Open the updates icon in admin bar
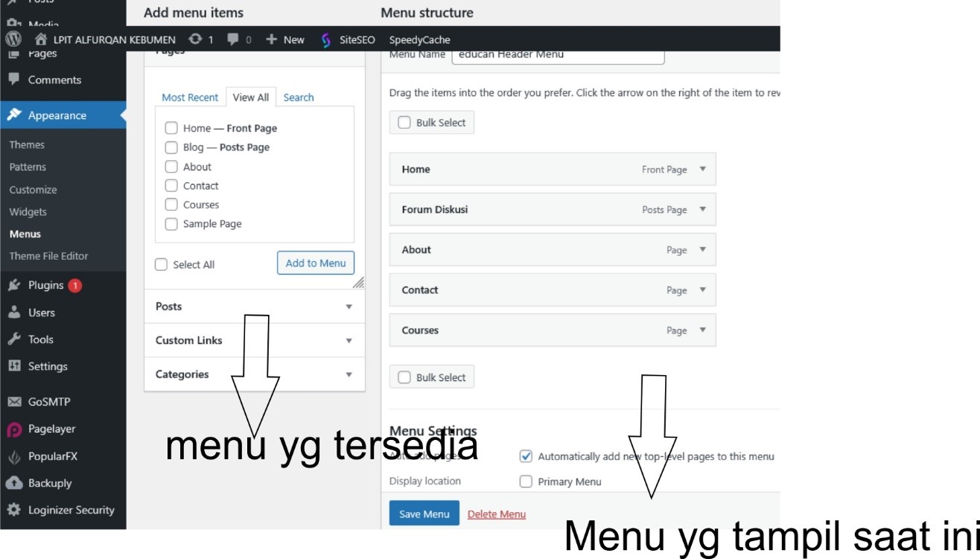980x559 pixels. click(x=196, y=39)
